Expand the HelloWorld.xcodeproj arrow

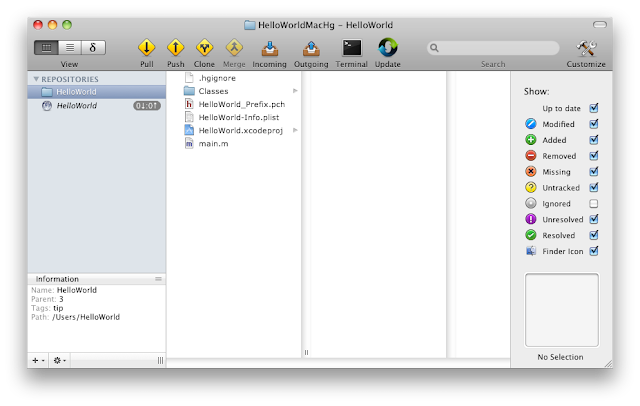[295, 130]
